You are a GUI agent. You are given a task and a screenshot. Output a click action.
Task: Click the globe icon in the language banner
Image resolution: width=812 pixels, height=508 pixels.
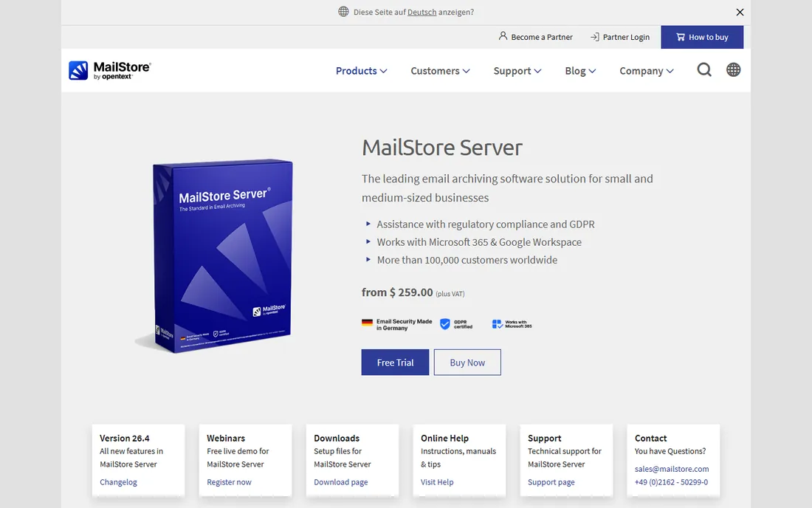pos(343,11)
